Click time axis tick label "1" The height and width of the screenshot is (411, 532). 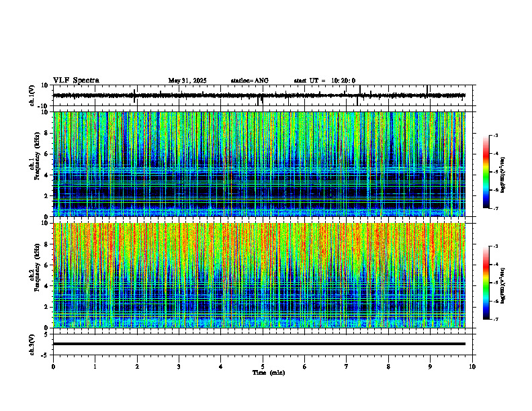click(95, 367)
